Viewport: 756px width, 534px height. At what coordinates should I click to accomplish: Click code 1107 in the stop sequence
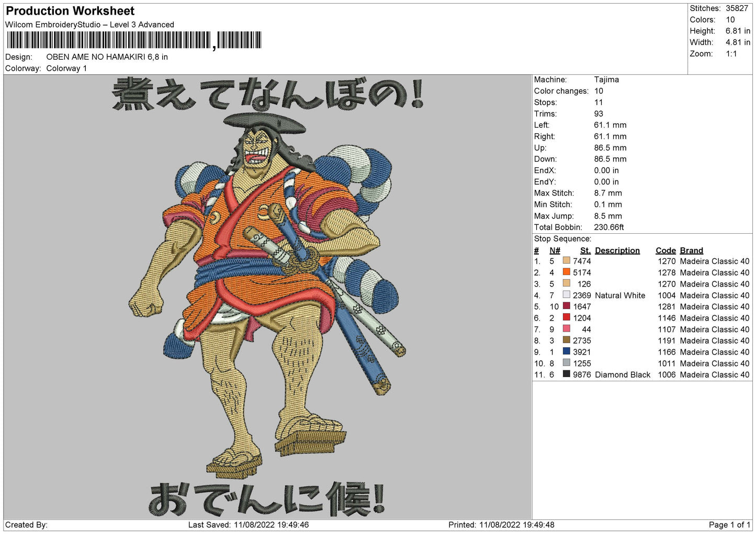tap(667, 330)
